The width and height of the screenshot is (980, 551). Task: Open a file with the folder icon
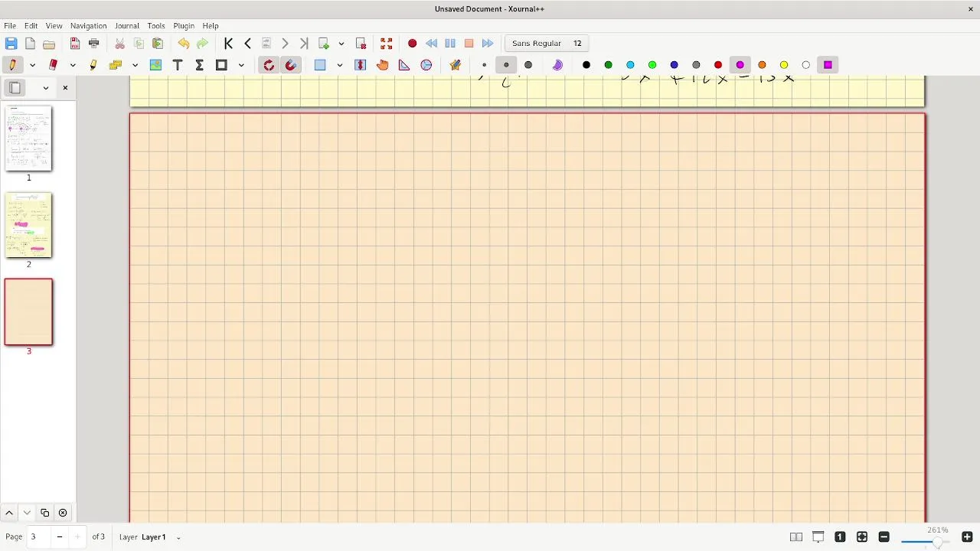pos(49,44)
